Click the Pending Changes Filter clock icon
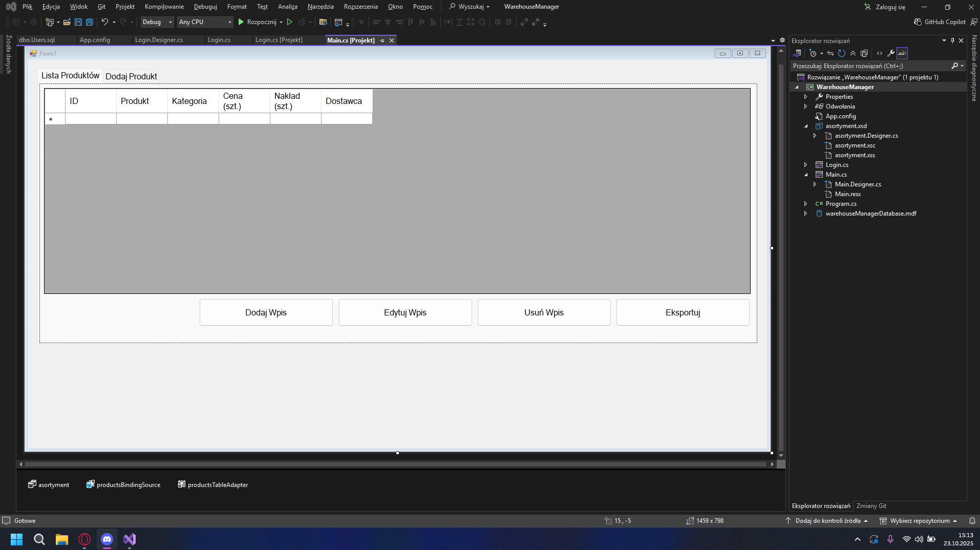 [x=813, y=53]
